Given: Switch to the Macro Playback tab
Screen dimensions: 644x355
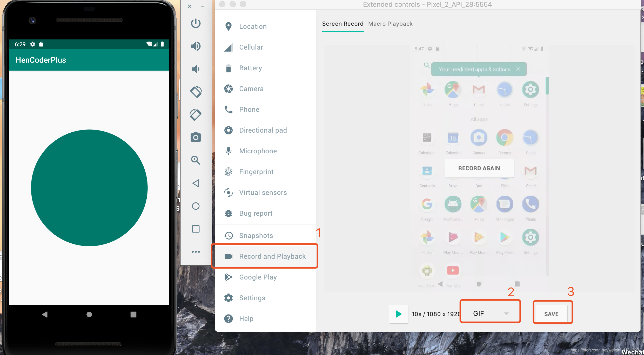Looking at the screenshot, I should [390, 24].
